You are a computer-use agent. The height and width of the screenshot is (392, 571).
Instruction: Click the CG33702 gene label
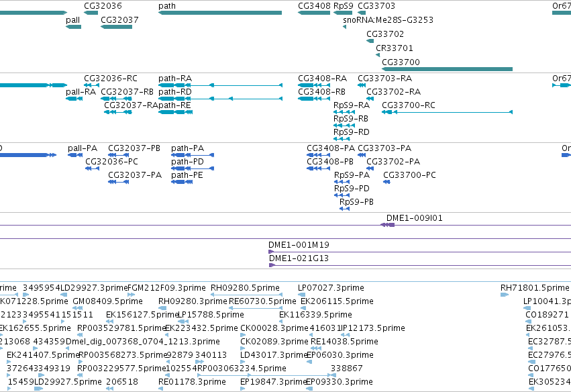(x=385, y=34)
